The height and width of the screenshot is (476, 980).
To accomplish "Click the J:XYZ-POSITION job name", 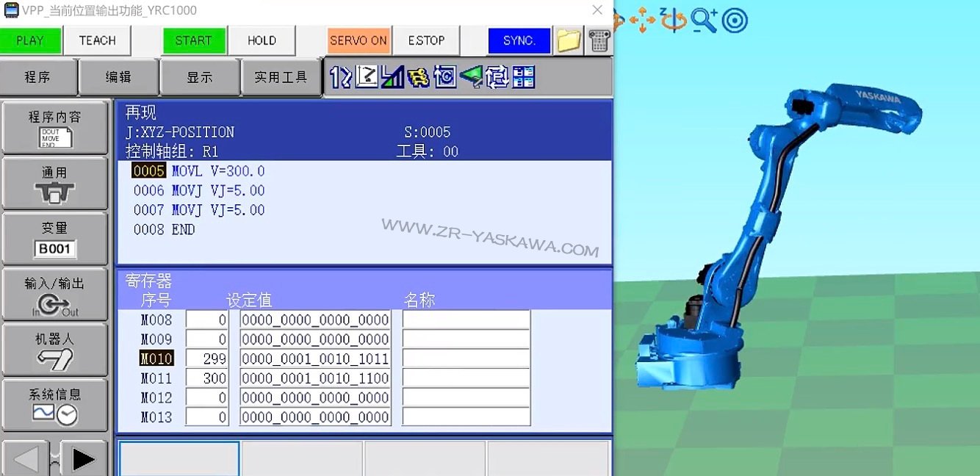I will point(180,132).
